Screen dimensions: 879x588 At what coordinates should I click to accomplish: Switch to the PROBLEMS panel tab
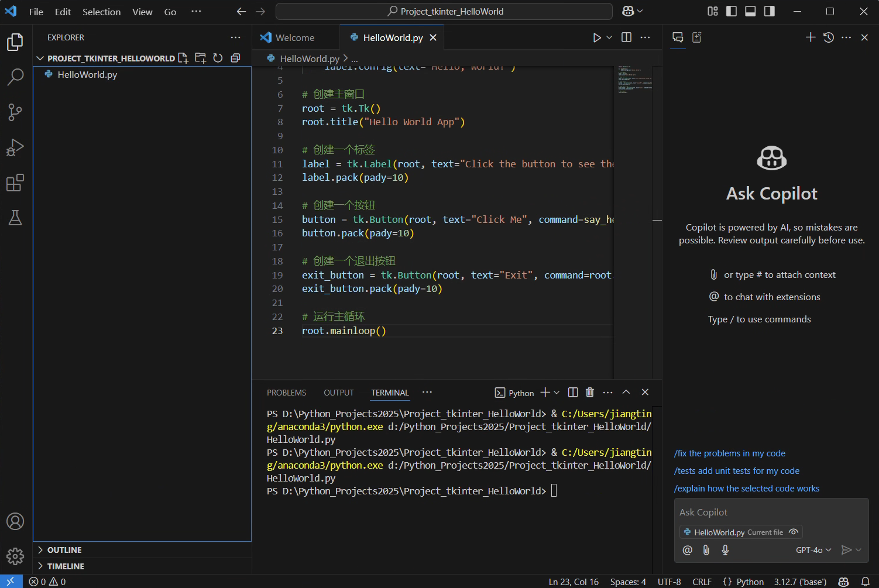click(x=286, y=393)
